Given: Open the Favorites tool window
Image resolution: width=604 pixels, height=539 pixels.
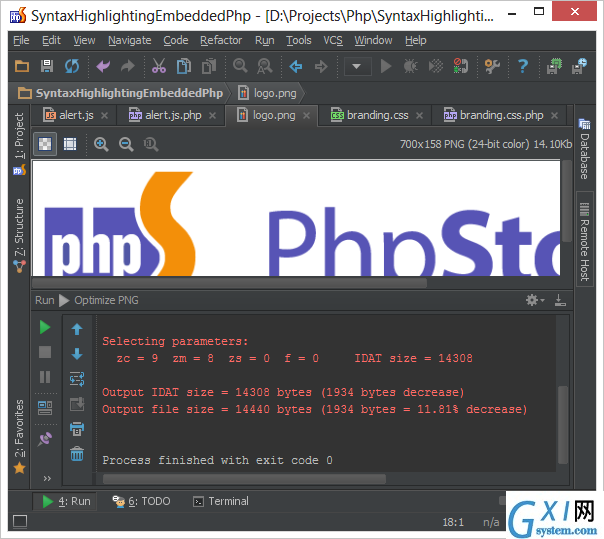Looking at the screenshot, I should coord(19,435).
